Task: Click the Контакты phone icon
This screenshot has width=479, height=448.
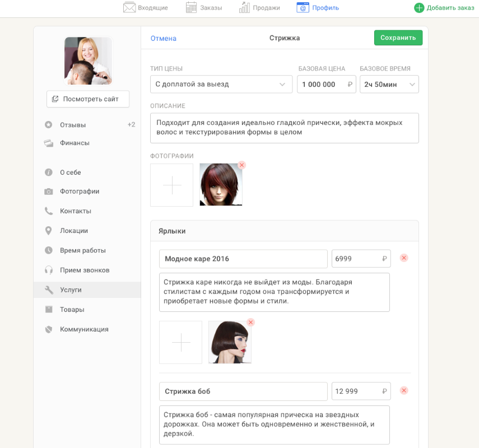Action: pyautogui.click(x=48, y=211)
